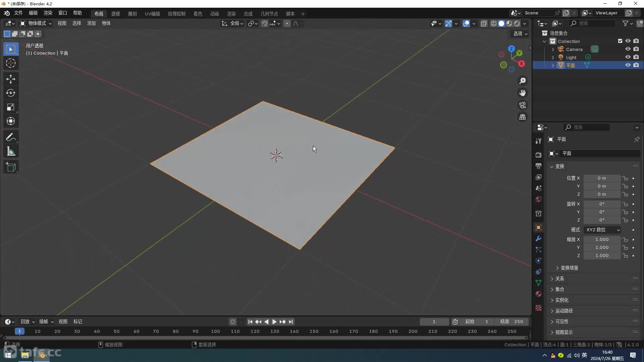Image resolution: width=644 pixels, height=362 pixels.
Task: Open the XYZ 欧拉 rotation mode dropdown
Action: point(602,230)
